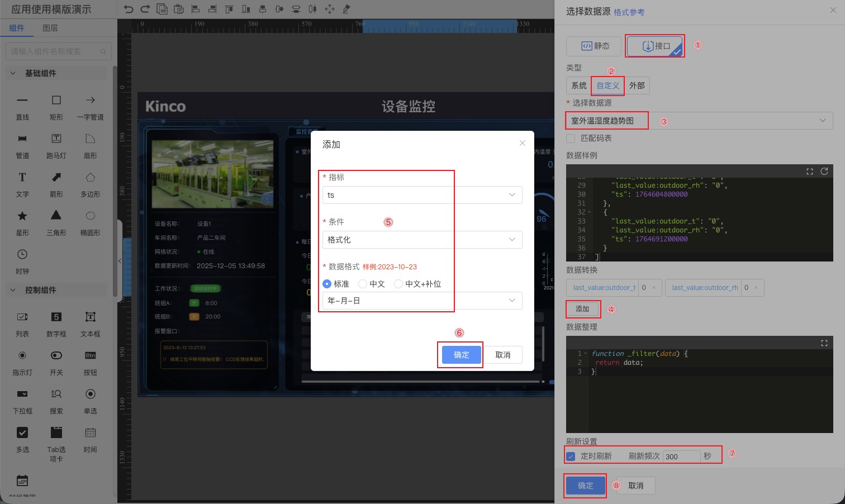Viewport: 845px width, 504px height.
Task: Select the 跑马灯 marquee component
Action: [56, 146]
